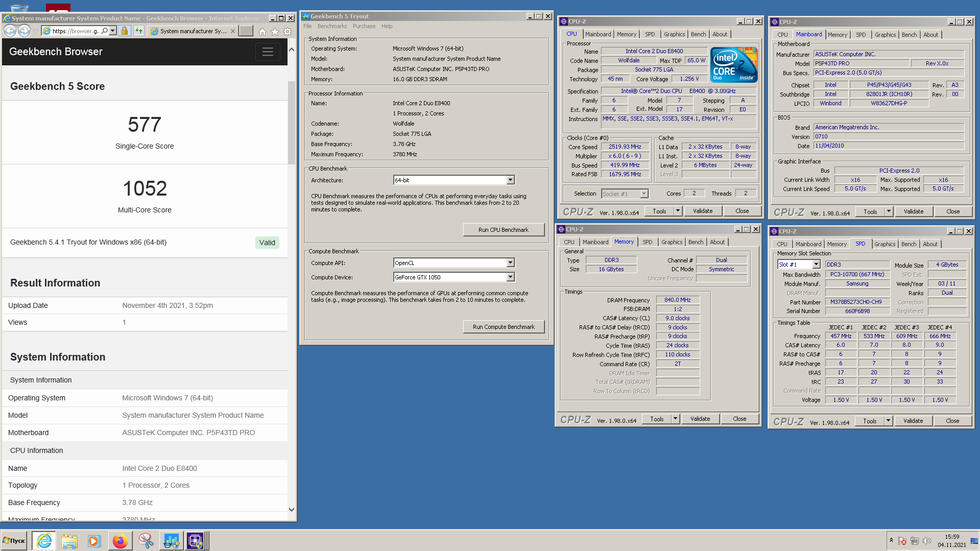Go forward in Internet Explorer
Screen dimensions: 980x551
point(24,31)
